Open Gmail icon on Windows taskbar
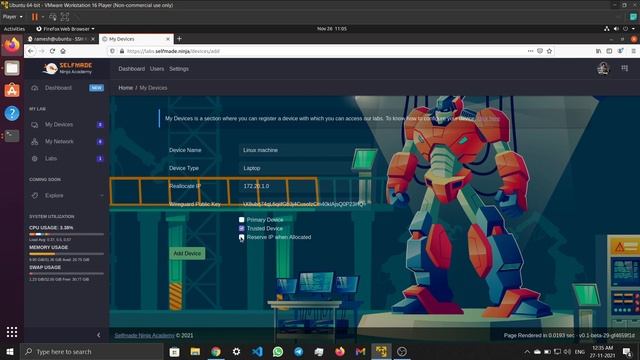 (360, 351)
